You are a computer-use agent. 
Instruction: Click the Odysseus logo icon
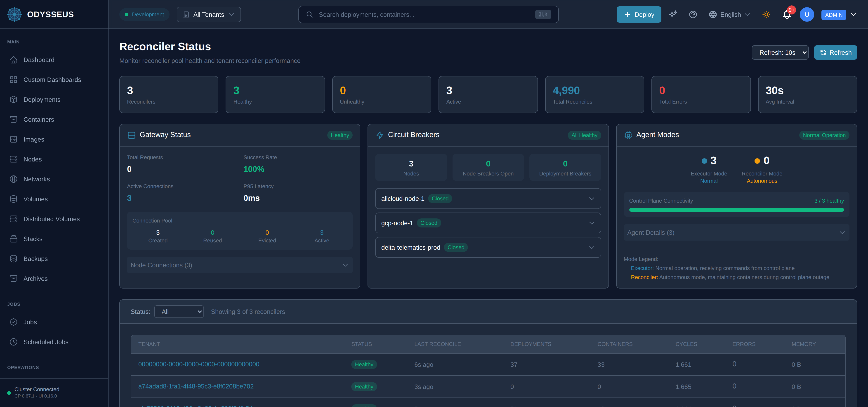point(14,14)
